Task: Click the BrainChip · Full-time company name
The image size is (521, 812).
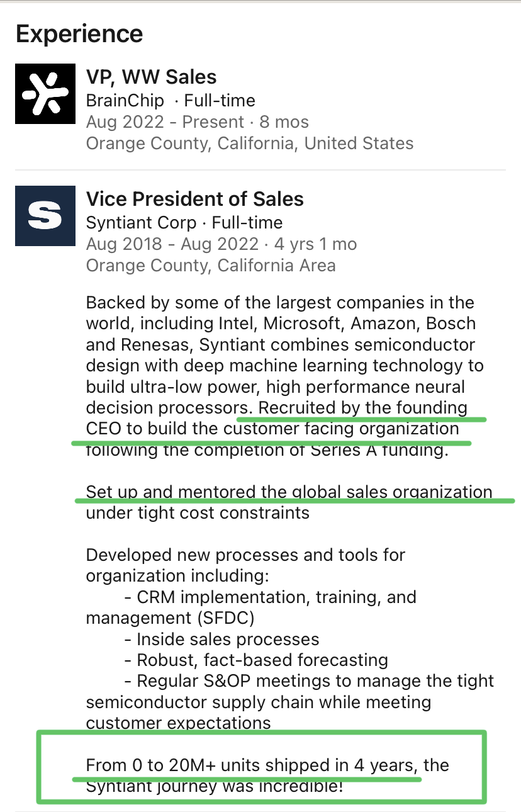Action: tap(171, 101)
